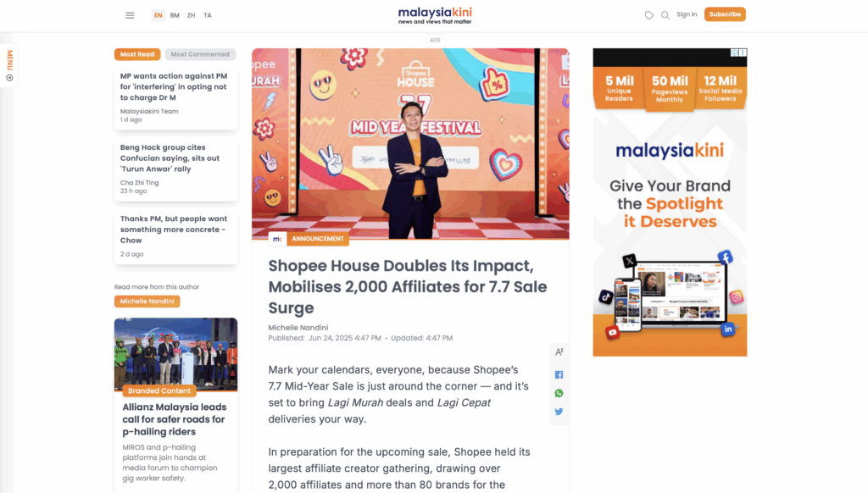Click the tag bookmark icon in header
The width and height of the screenshot is (868, 493).
click(648, 15)
